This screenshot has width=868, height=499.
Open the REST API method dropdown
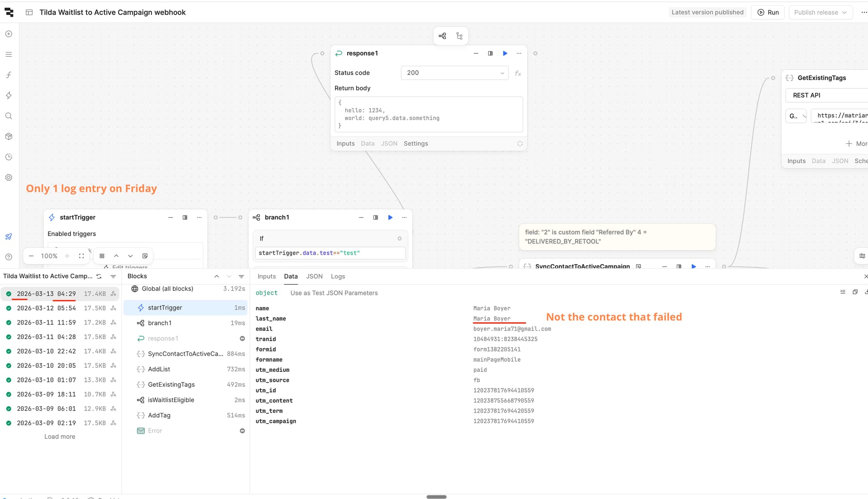pos(796,116)
